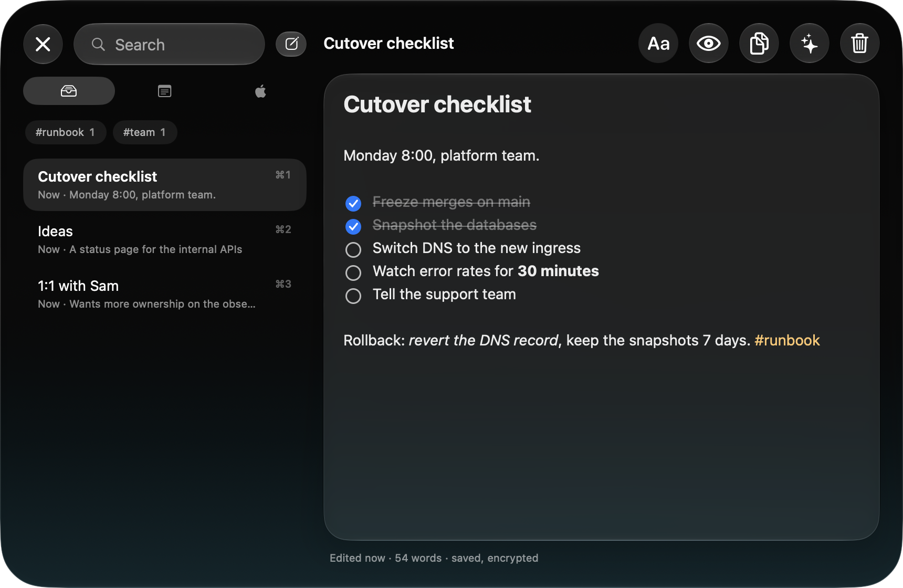Check off Switch DNS to the new ingress
Viewport: 903px width, 588px height.
click(353, 249)
